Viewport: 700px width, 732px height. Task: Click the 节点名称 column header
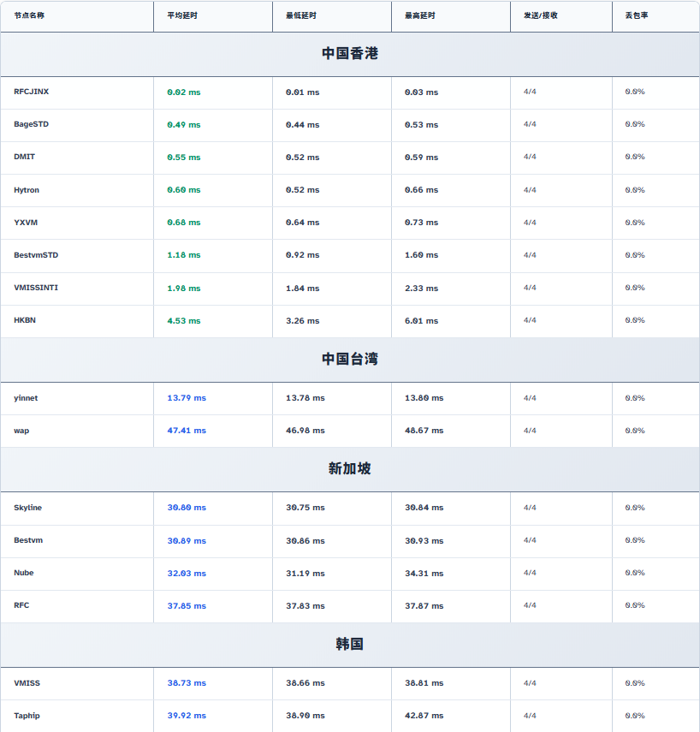pos(29,15)
